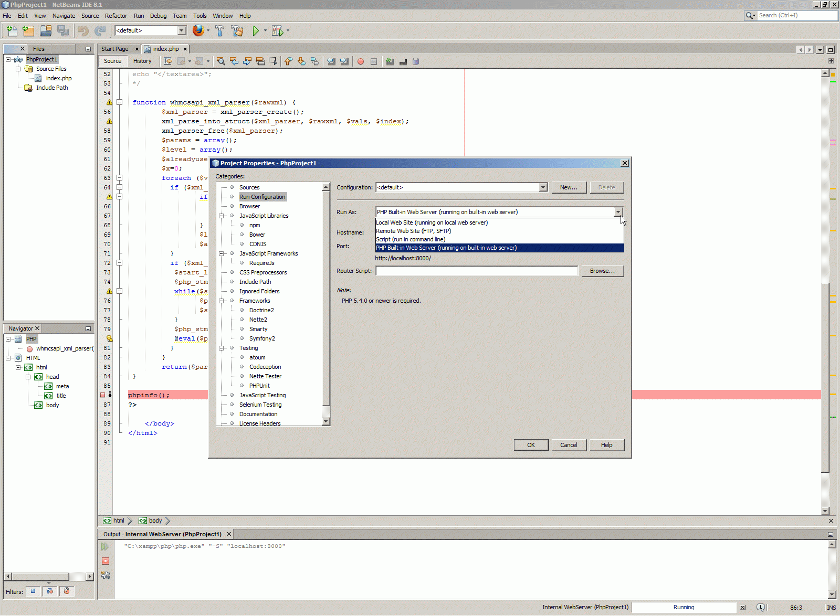Collapse the JavaScript Libraries category

pyautogui.click(x=222, y=216)
